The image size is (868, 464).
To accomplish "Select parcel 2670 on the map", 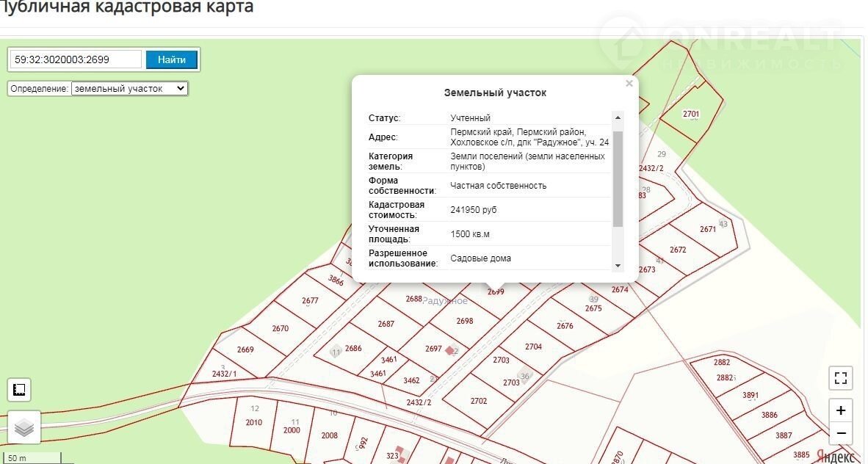I will (x=281, y=328).
